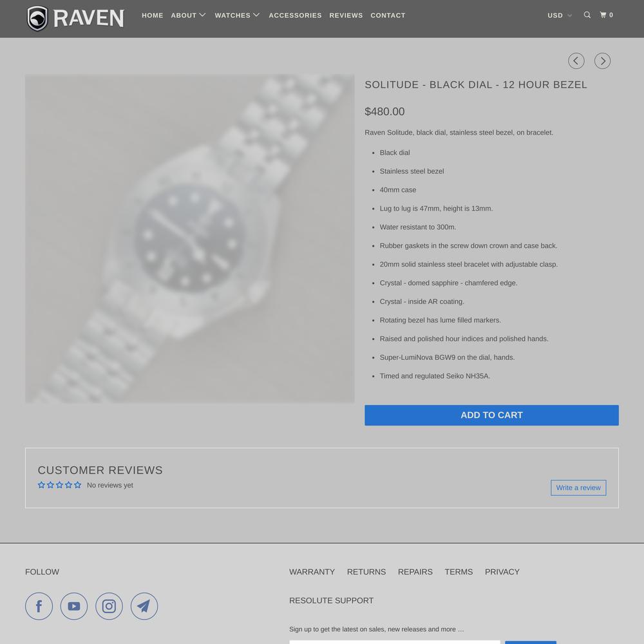
Task: Open the Reviews menu item
Action: pyautogui.click(x=346, y=15)
